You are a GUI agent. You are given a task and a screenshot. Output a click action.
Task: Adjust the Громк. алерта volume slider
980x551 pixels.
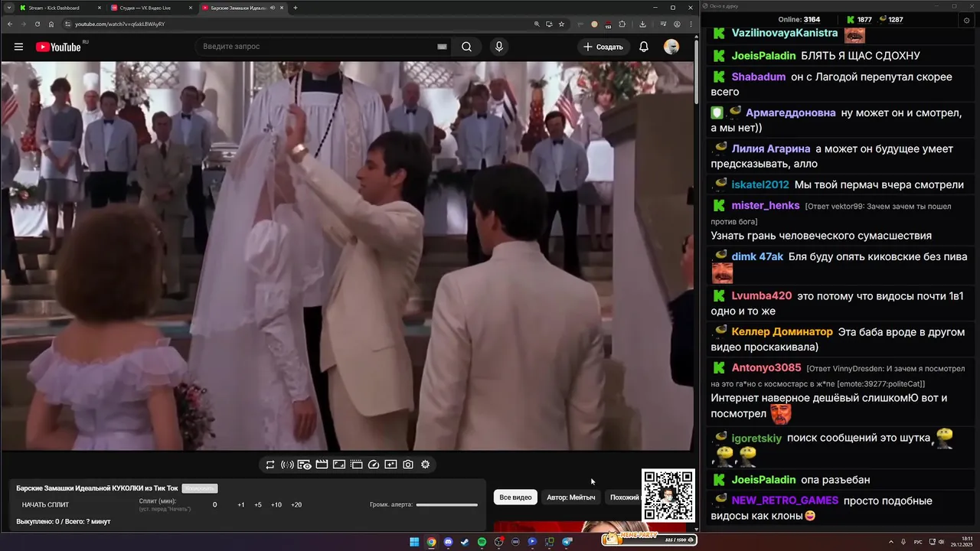point(446,505)
